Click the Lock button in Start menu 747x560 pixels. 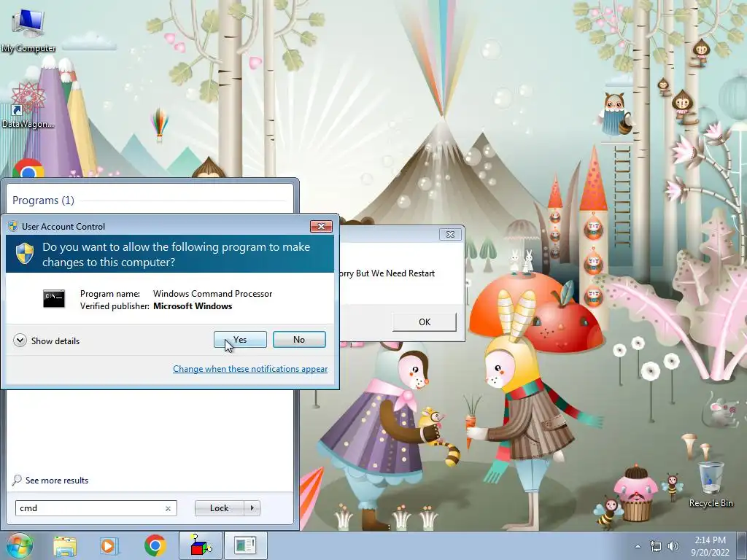point(219,508)
